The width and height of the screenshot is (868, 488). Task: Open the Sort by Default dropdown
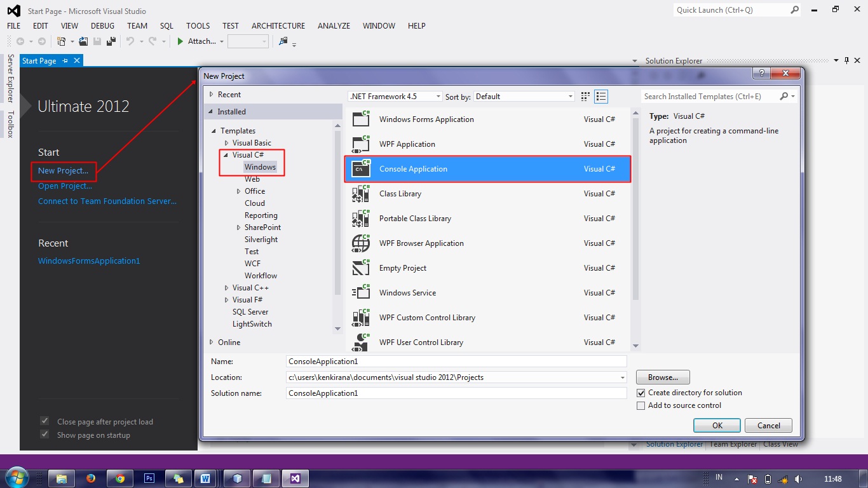tap(524, 97)
